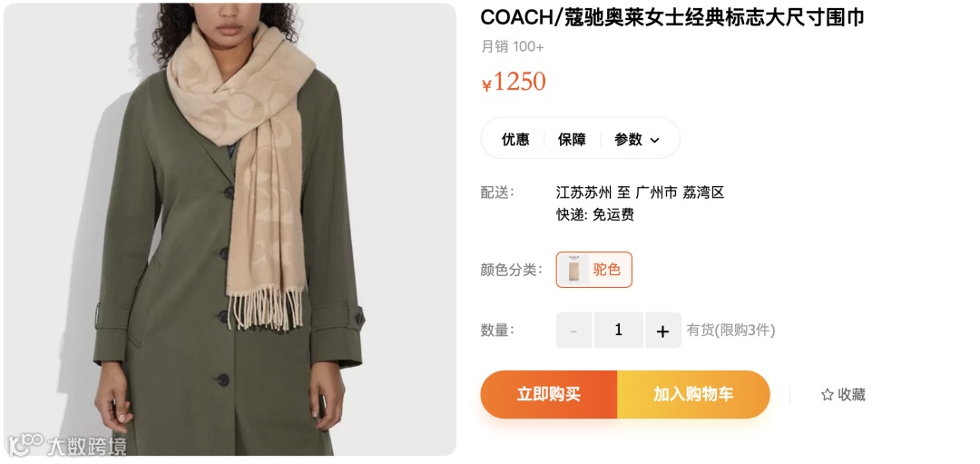Click the ¥1250 price text

(x=514, y=82)
